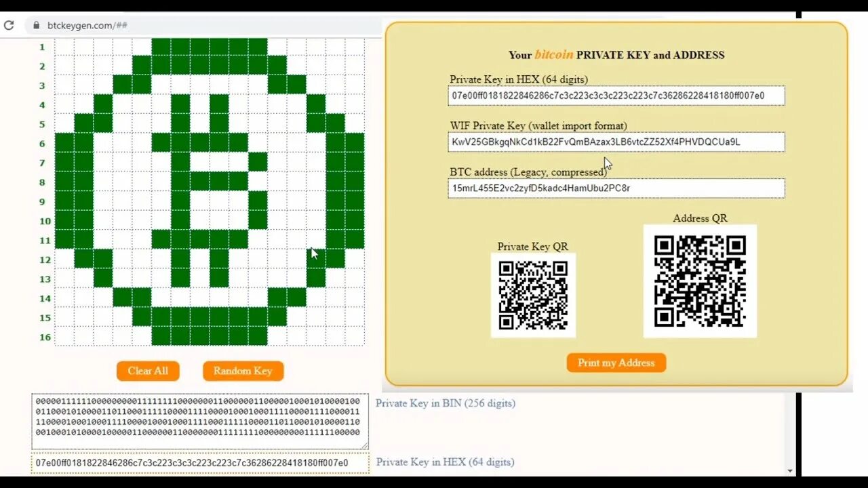Click the 'Your bitcoin PRIVATE KEY and ADDRESS' heading
The width and height of the screenshot is (868, 488).
click(x=616, y=55)
